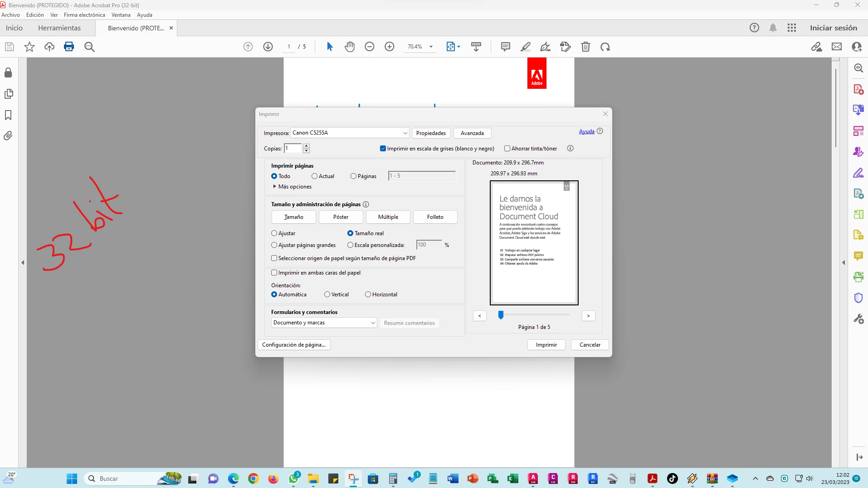Screen dimensions: 868x488
Task: Enable Ahorrar tinta/tóner checkbox
Action: [507, 149]
